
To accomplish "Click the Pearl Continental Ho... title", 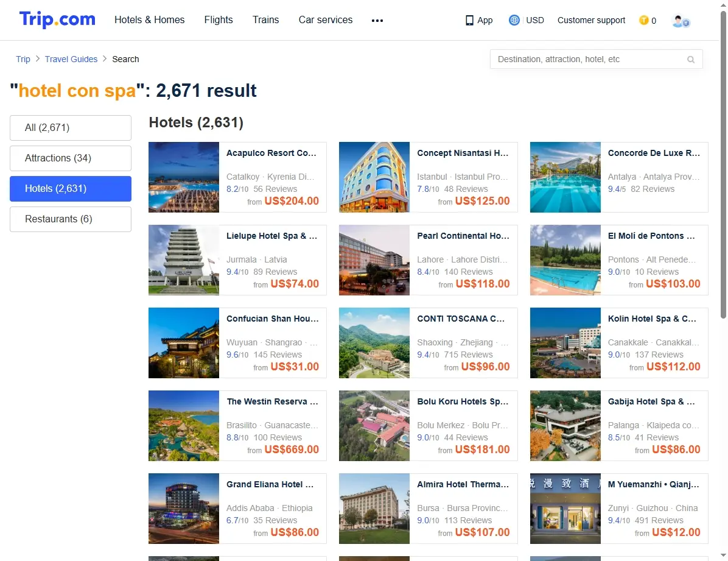I will tap(463, 236).
